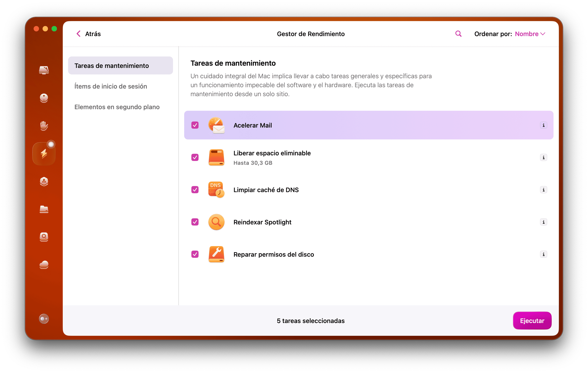Select the Cleanup module in the sidebar
Screen dimensions: 588x373
44,98
